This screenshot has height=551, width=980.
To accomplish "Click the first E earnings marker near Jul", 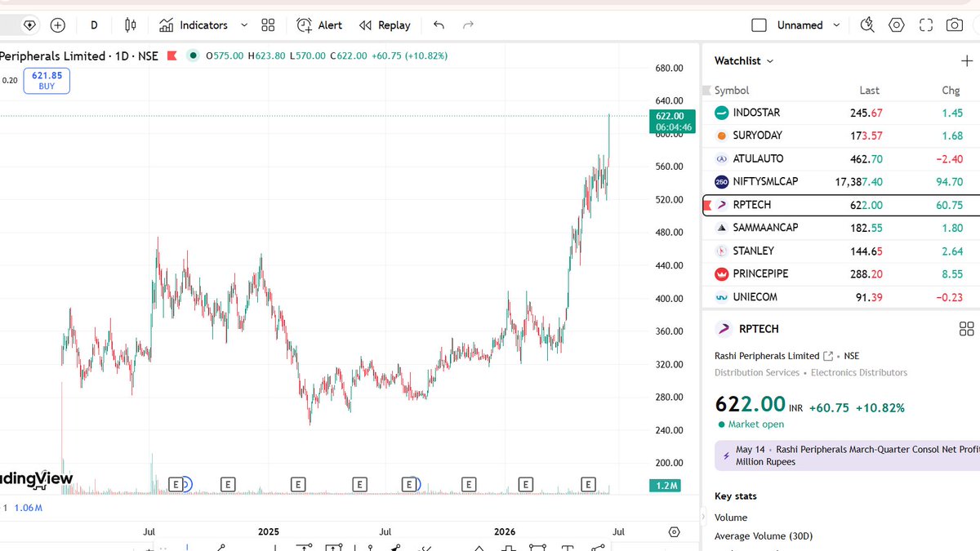I will [x=174, y=485].
